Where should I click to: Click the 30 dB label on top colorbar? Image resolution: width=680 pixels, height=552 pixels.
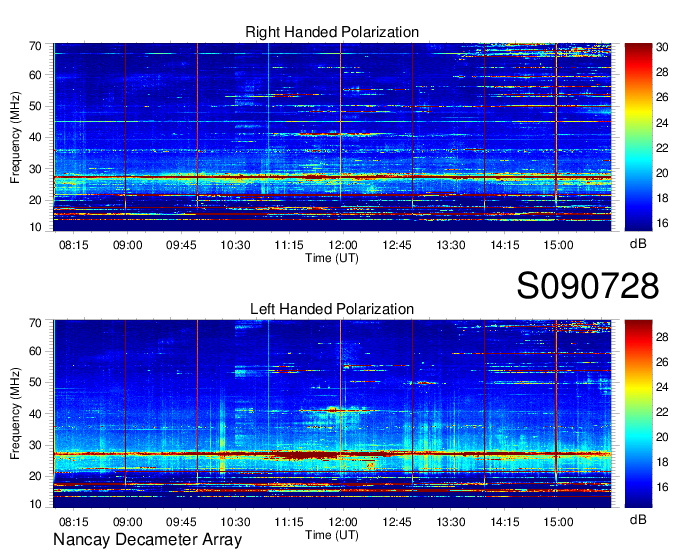click(662, 47)
